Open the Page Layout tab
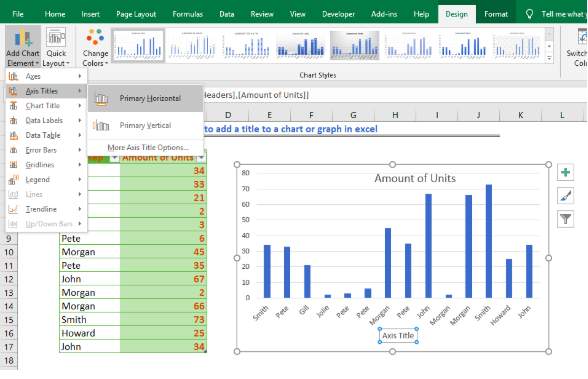The width and height of the screenshot is (588, 379). [136, 14]
